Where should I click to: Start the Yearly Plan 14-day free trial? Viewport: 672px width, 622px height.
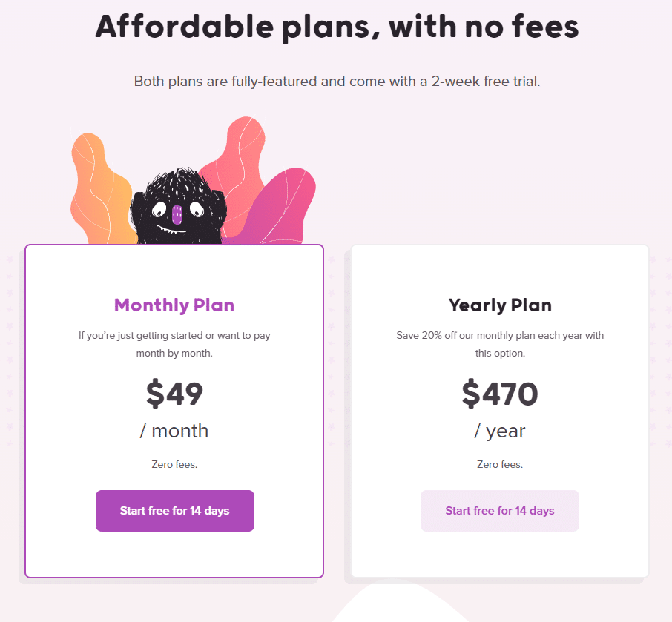click(499, 511)
